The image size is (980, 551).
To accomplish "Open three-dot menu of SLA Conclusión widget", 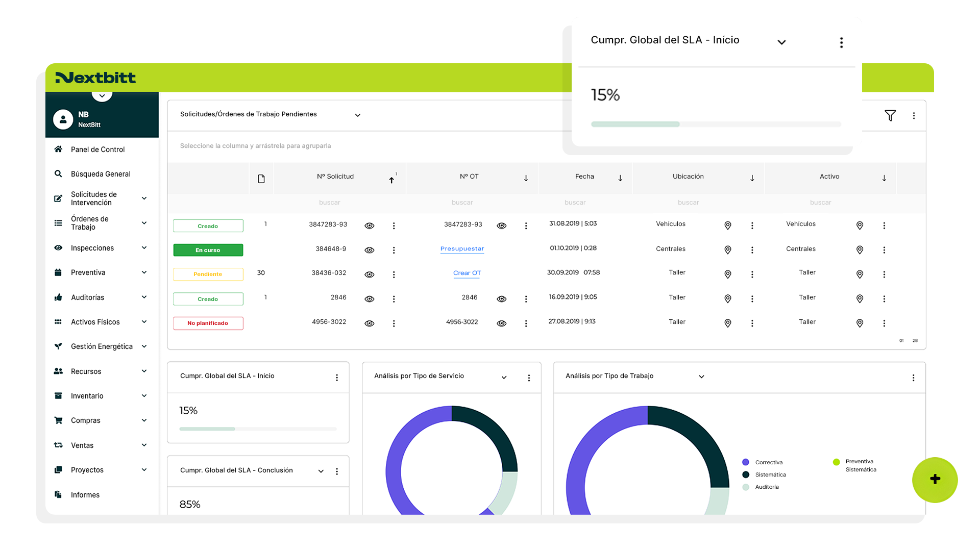I will click(337, 471).
